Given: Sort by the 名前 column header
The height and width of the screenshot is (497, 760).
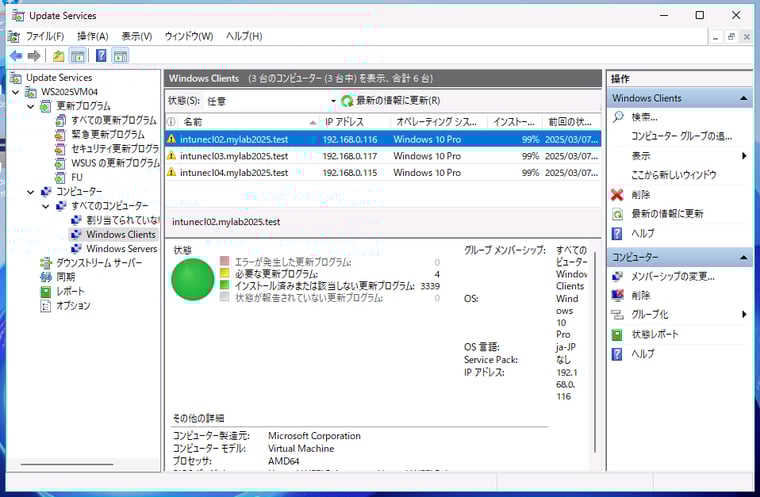Looking at the screenshot, I should click(x=248, y=122).
